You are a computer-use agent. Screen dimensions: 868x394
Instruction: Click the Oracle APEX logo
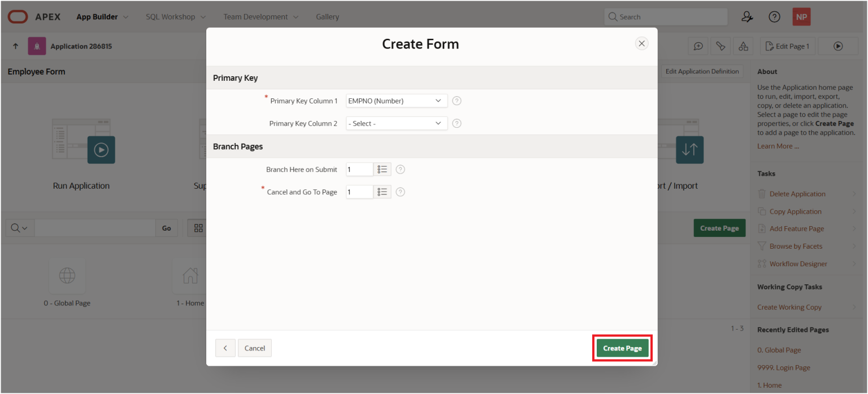(18, 16)
